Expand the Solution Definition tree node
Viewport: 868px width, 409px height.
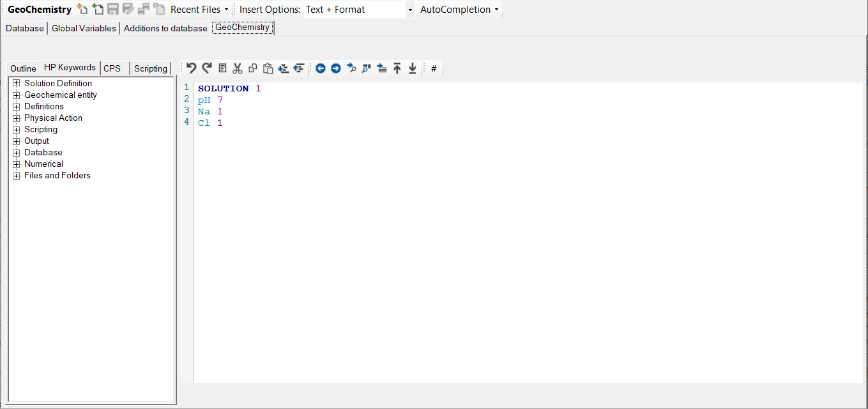pos(17,84)
